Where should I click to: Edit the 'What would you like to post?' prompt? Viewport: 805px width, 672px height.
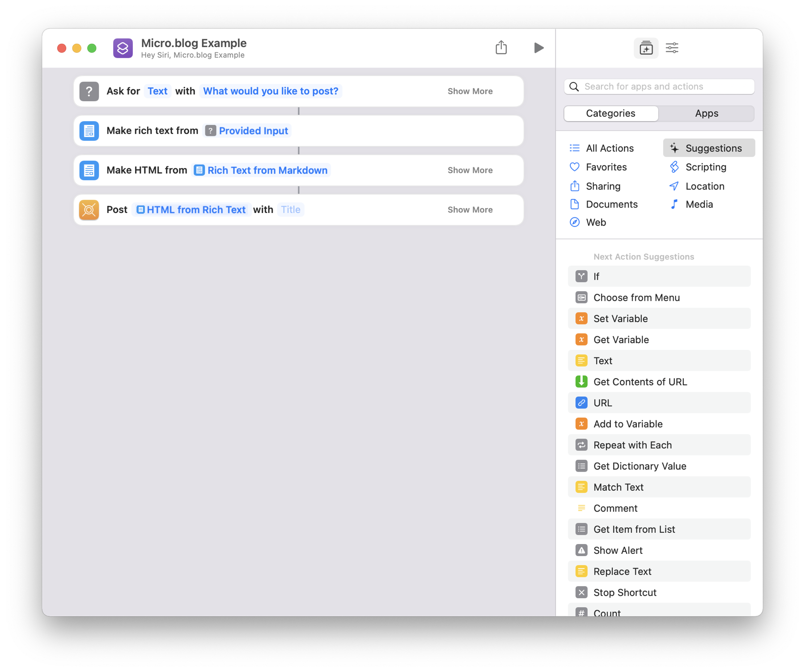coord(271,91)
